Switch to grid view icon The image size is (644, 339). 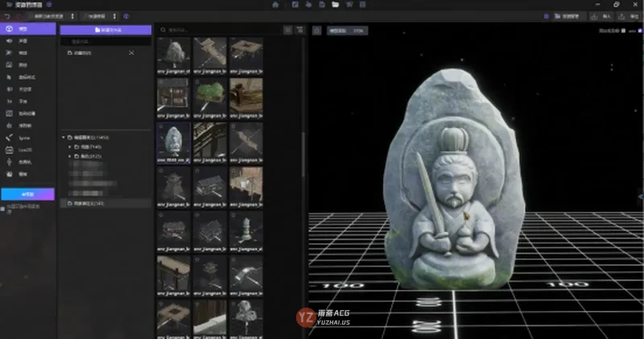pos(288,30)
